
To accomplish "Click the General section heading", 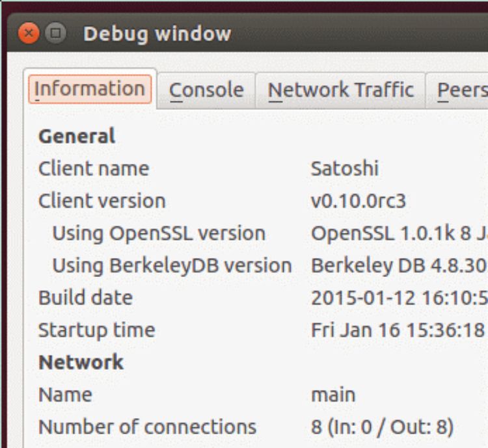I will pos(77,136).
